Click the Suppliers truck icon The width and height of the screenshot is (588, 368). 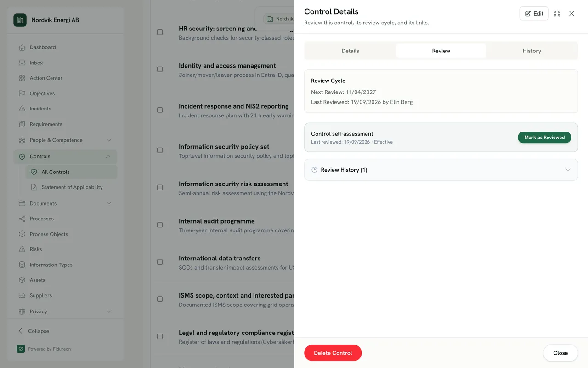point(22,296)
